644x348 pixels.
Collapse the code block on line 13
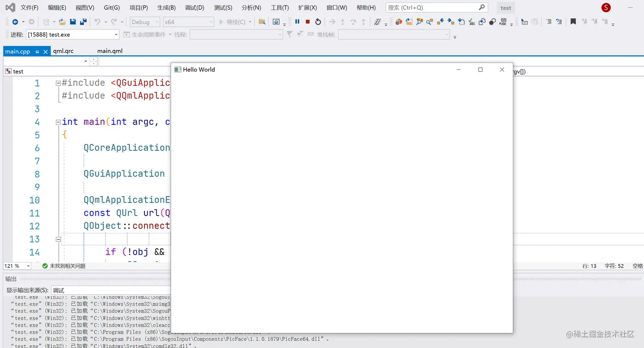coord(58,239)
